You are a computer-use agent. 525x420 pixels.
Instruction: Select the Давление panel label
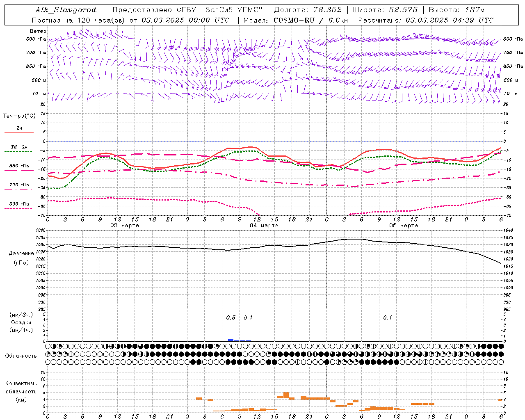click(x=21, y=253)
